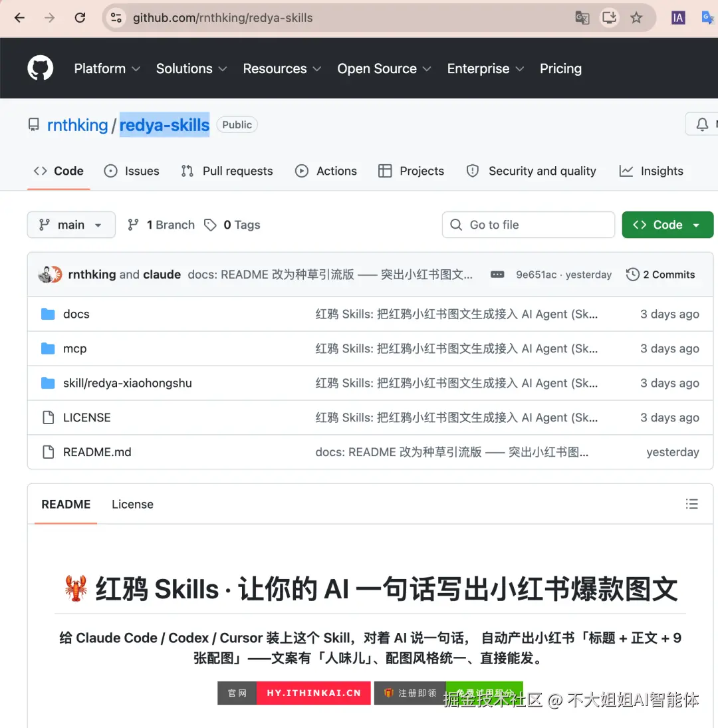The image size is (718, 728).
Task: Open the Projects tab
Action: click(x=412, y=171)
